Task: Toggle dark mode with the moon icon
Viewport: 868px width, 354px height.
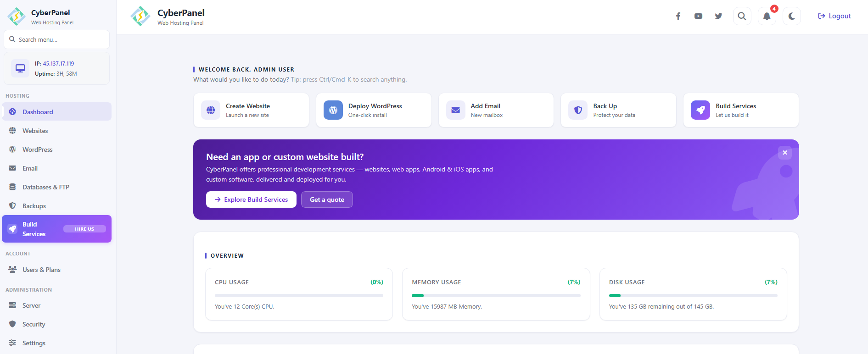Action: 791,16
